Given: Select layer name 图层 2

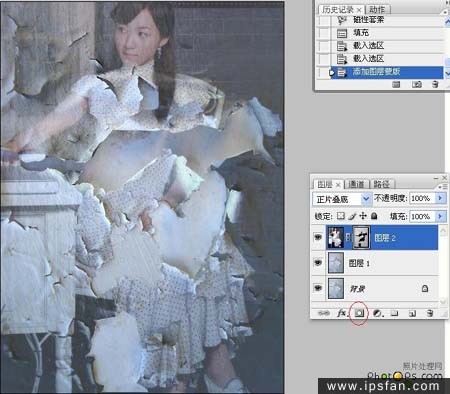Looking at the screenshot, I should pos(385,238).
